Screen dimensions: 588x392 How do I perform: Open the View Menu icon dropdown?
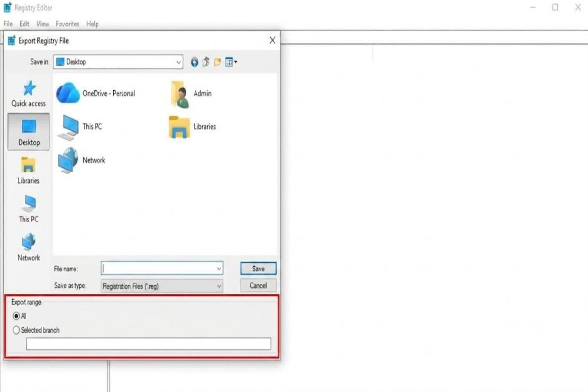(231, 62)
